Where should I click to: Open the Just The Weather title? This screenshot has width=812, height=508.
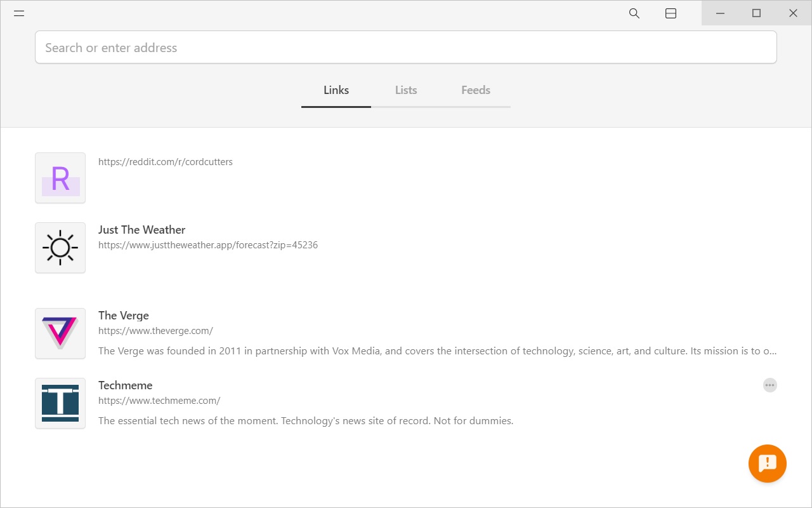click(141, 230)
